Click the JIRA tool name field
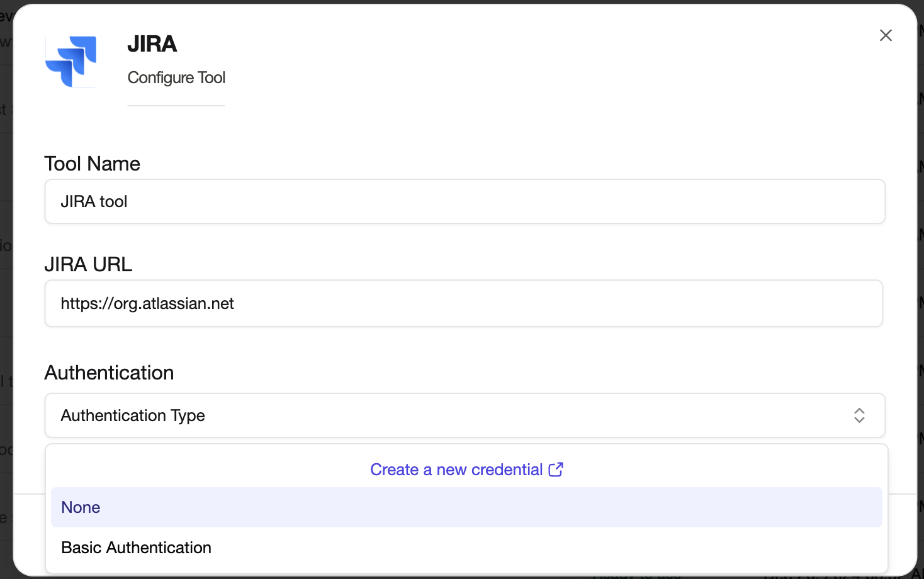This screenshot has height=579, width=924. (465, 201)
